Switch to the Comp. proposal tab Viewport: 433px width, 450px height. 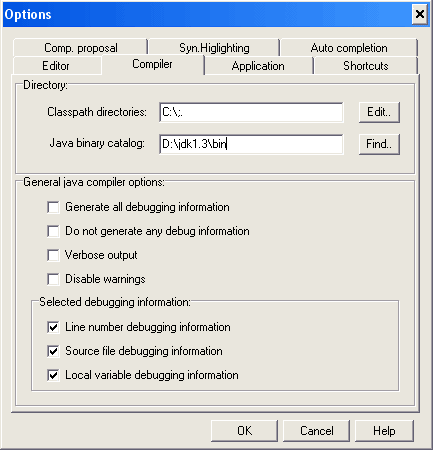coord(80,48)
